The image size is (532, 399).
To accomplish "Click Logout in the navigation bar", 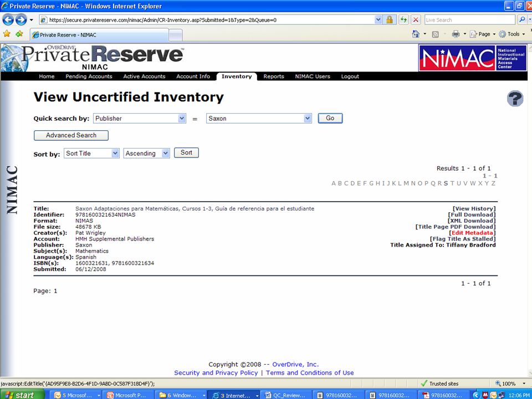I will [x=350, y=76].
